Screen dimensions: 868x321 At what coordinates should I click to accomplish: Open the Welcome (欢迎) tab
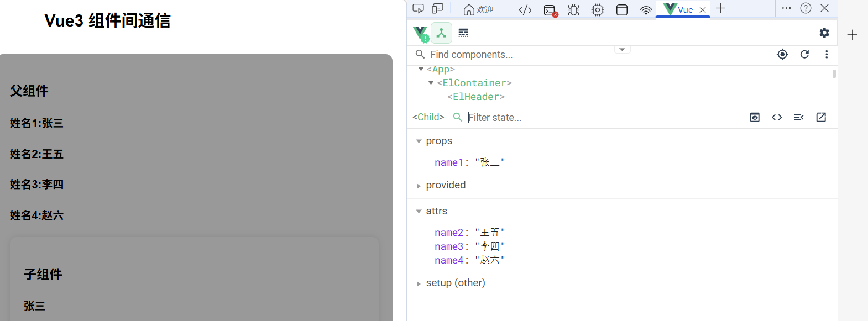[478, 9]
